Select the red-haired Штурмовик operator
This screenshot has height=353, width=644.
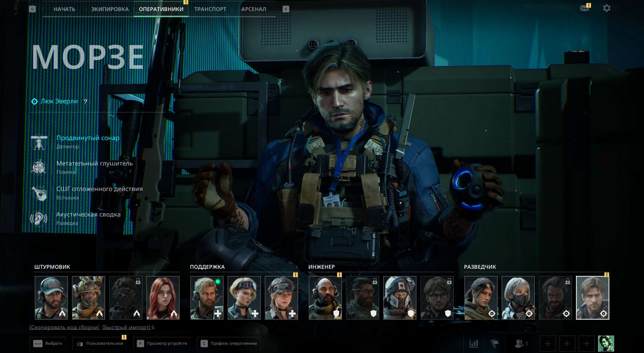(x=163, y=298)
